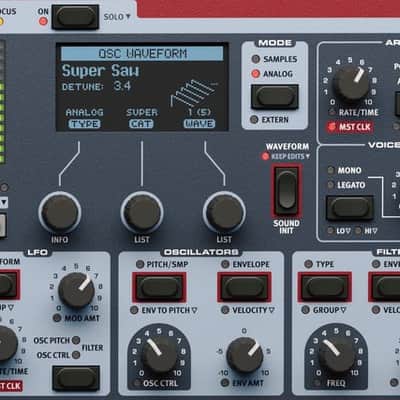
Task: Toggle the ON red LED indicator
Action: tap(43, 22)
